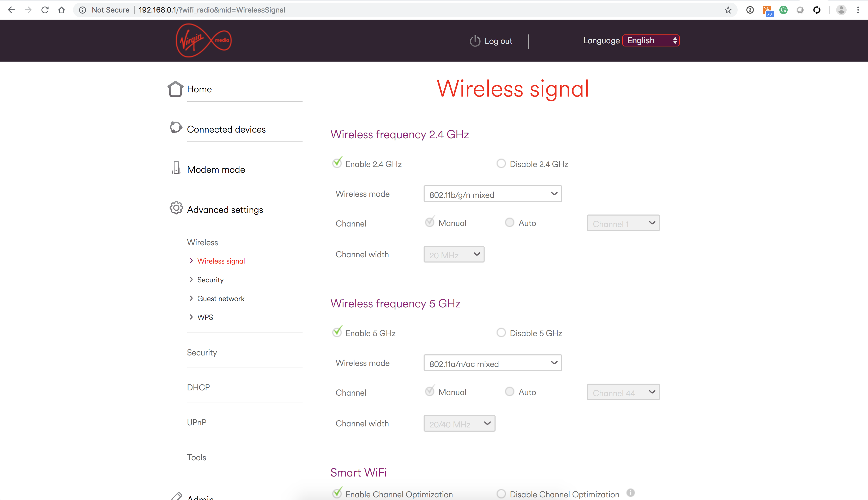Open the DHCP section in sidebar
Image resolution: width=868 pixels, height=500 pixels.
click(x=198, y=387)
